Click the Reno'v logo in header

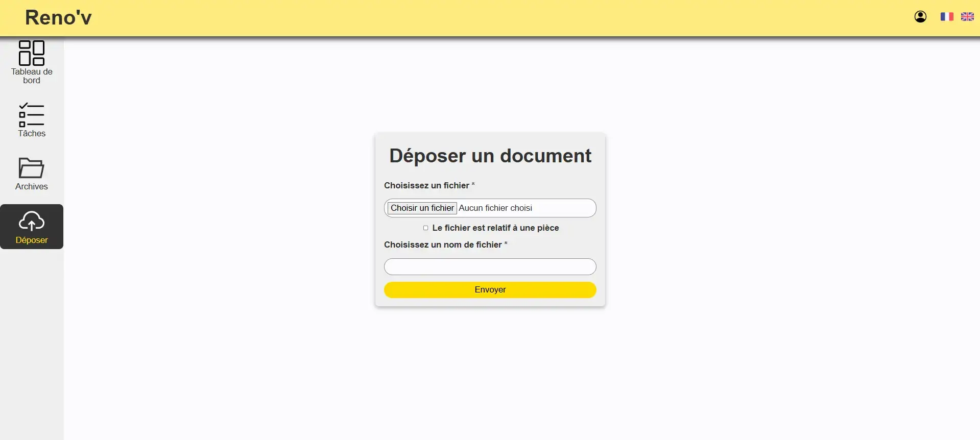point(58,17)
